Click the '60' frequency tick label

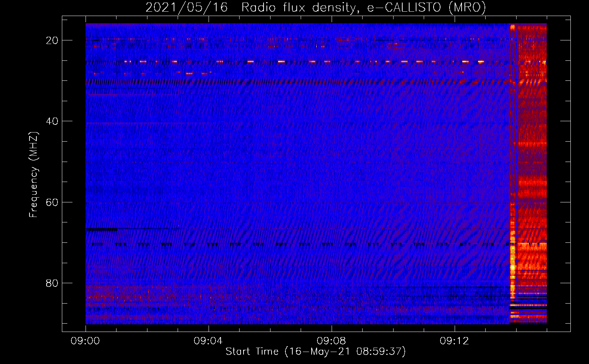pos(52,202)
